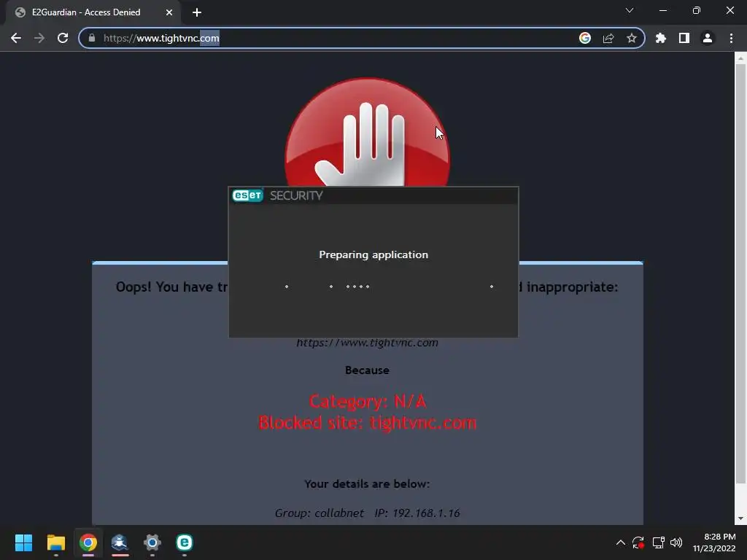747x560 pixels.
Task: Open a new browser tab
Action: click(197, 12)
